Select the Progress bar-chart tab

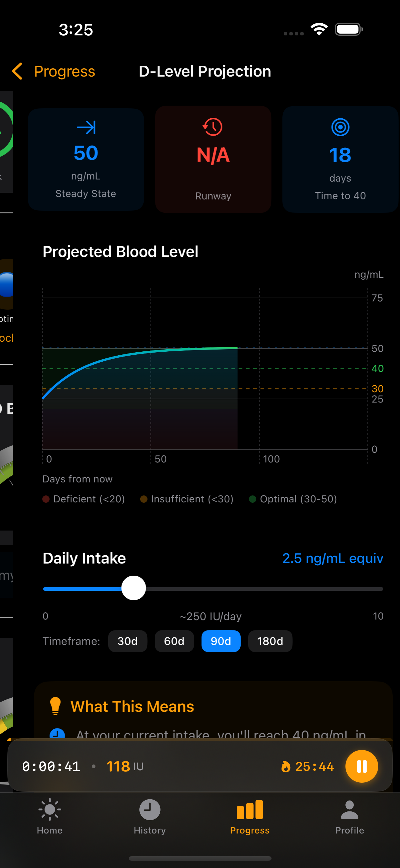pyautogui.click(x=250, y=815)
